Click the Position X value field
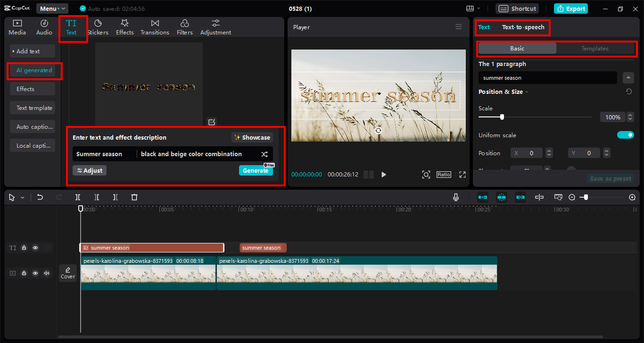Screen dimensions: 644x343 pos(526,153)
